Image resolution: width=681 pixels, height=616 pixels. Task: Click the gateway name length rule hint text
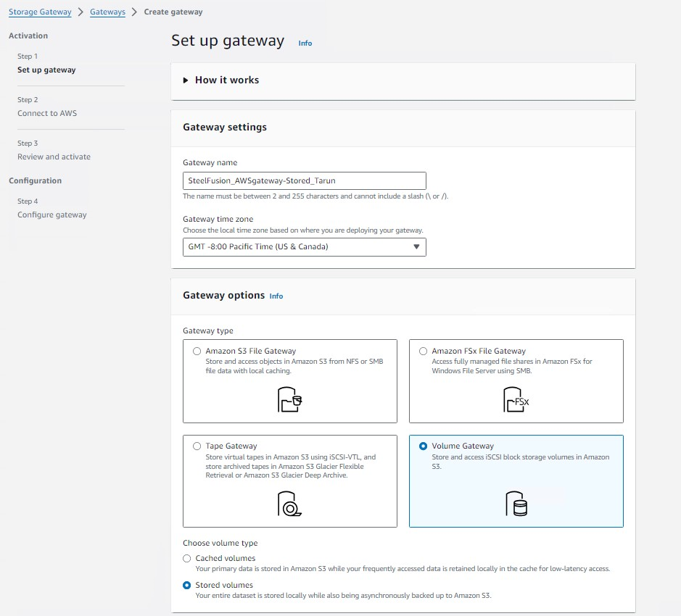pos(315,196)
